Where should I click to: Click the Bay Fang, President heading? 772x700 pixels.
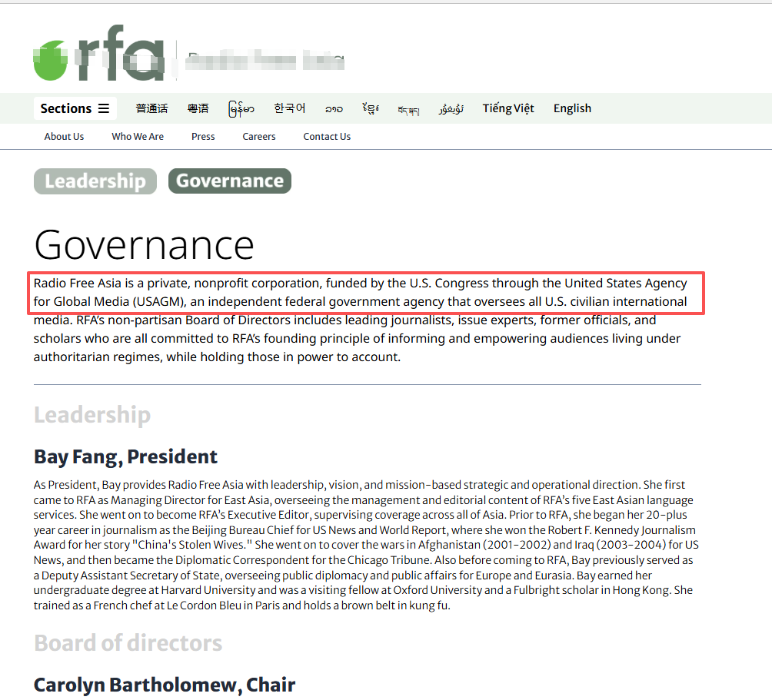(x=125, y=456)
